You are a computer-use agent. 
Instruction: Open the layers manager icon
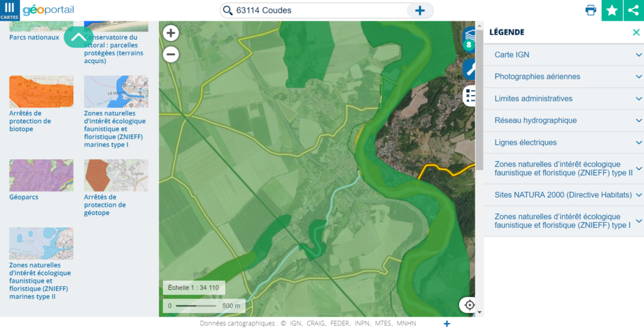[469, 39]
